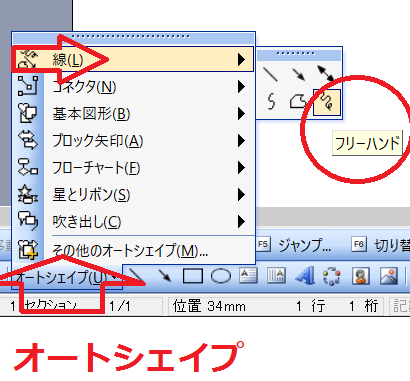Expand the arrow next to ブロック矢印(A)
The image size is (410, 381).
[x=241, y=141]
